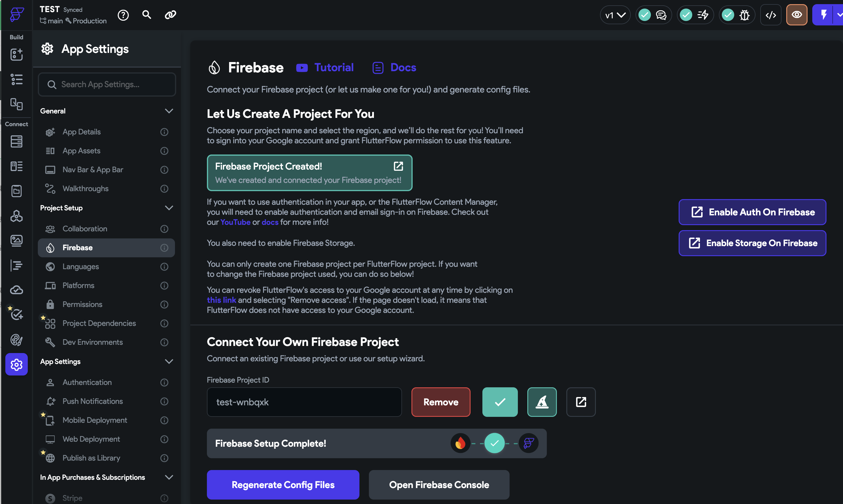Open the Storyboard icon in left rail
The height and width of the screenshot is (504, 843).
[16, 104]
